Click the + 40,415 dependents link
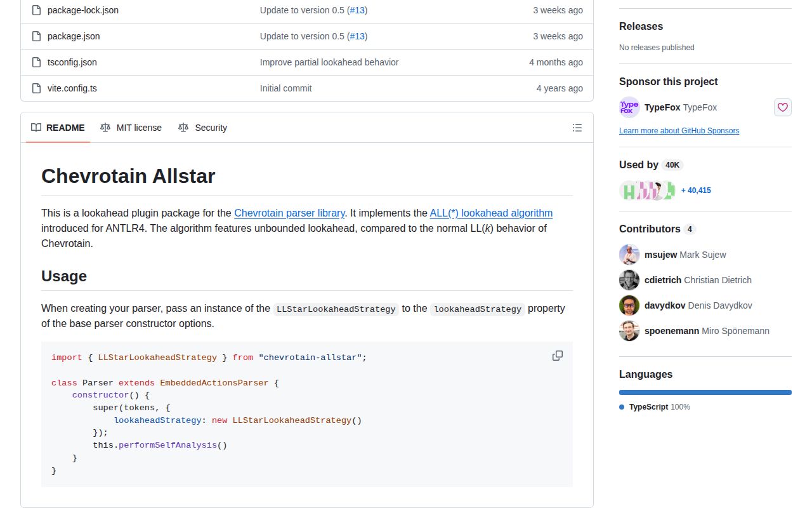812x508 pixels. tap(696, 190)
